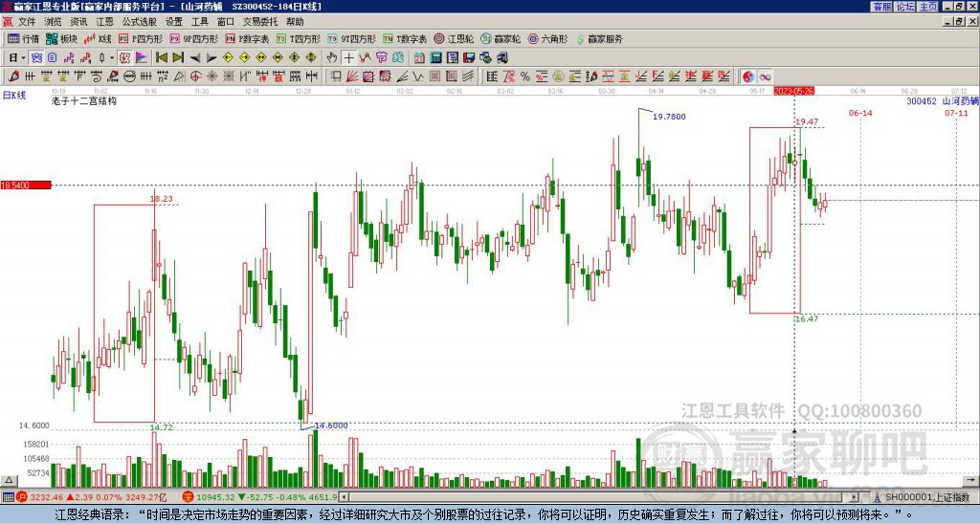This screenshot has width=980, height=524.
Task: Open the 板块 sector view
Action: pyautogui.click(x=61, y=38)
